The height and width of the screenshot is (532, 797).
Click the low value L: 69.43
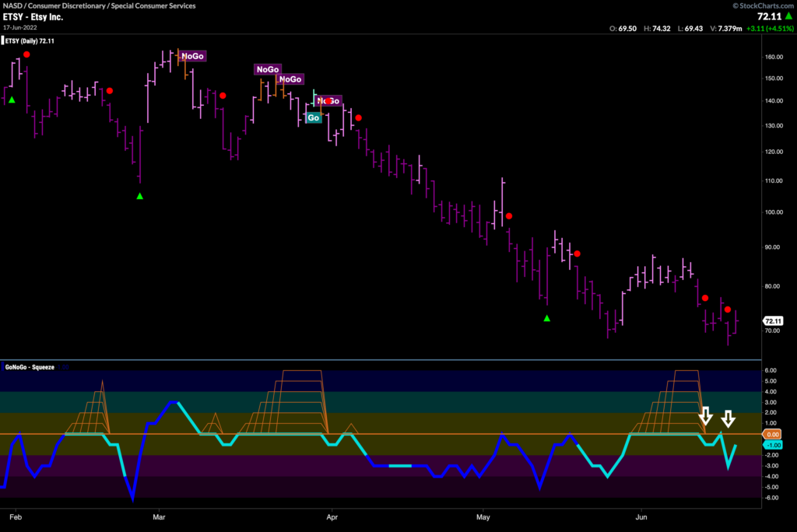690,29
